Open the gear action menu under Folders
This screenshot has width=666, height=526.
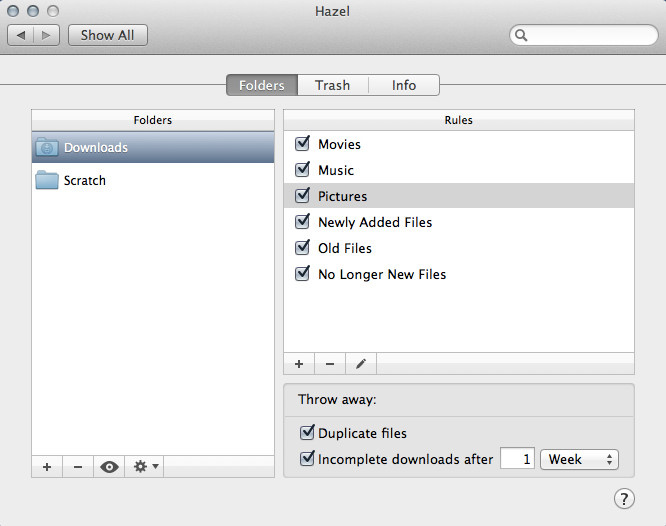[144, 467]
